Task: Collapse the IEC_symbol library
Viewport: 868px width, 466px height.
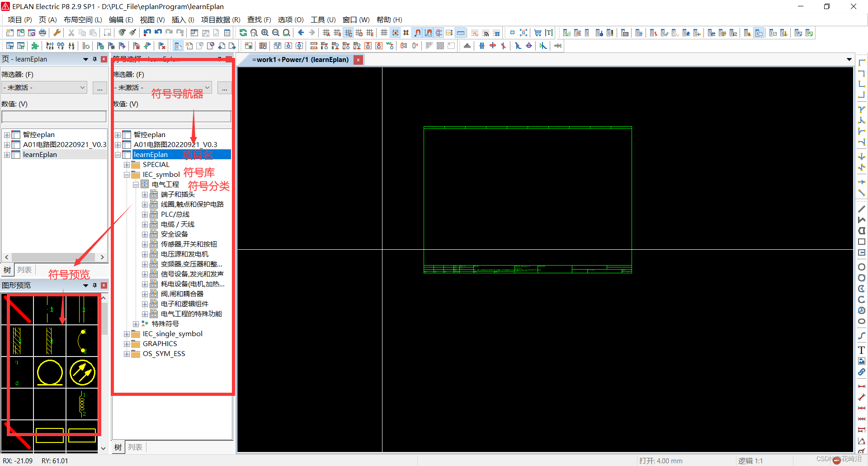Action: 127,175
